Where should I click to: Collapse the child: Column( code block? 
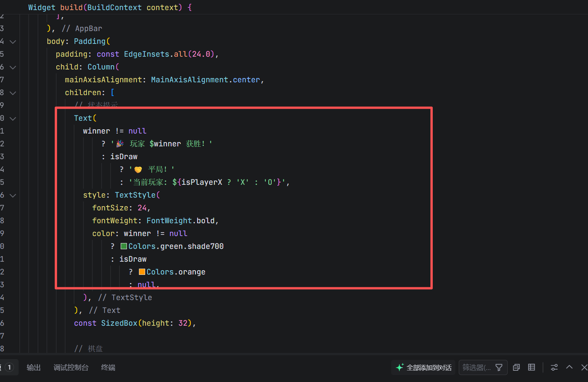(13, 67)
